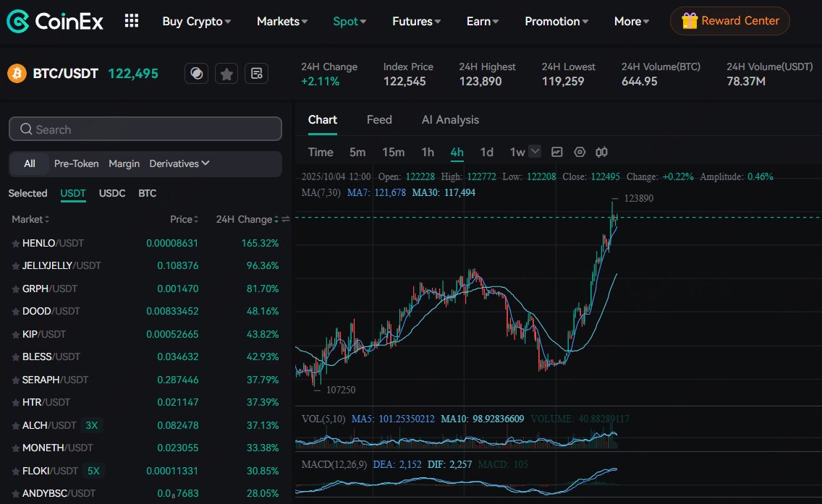The height and width of the screenshot is (504, 822).
Task: Click the 5X leverage badge on FLOKI/USDT
Action: point(93,471)
